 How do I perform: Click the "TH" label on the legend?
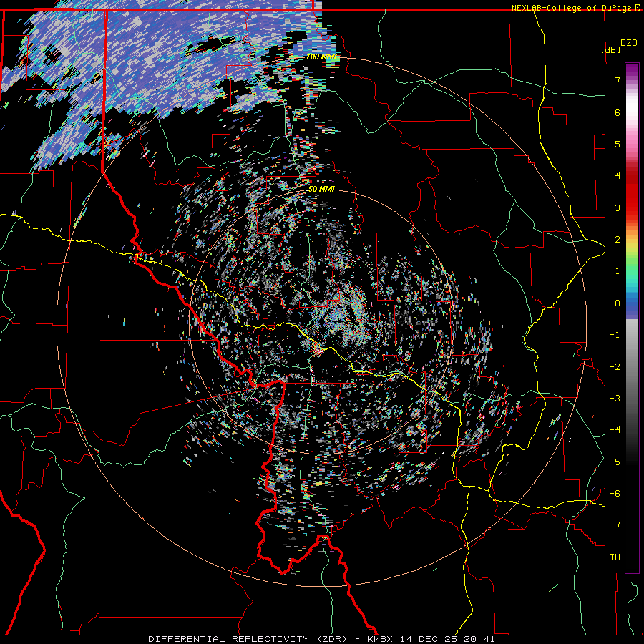point(615,557)
